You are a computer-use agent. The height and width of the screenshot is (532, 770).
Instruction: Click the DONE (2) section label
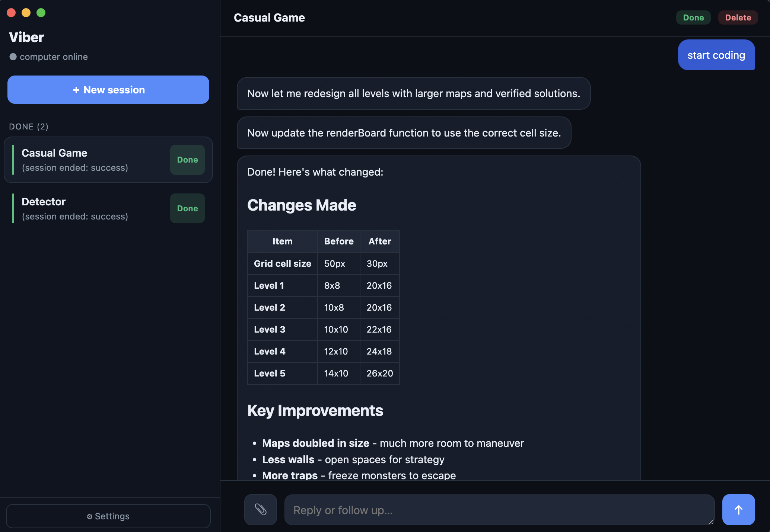tap(29, 126)
